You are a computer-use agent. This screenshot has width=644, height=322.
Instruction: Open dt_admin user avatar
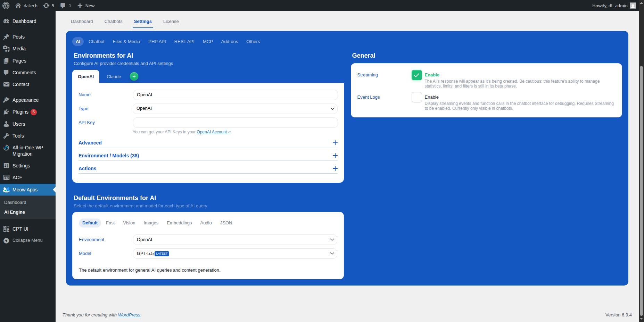tap(633, 6)
